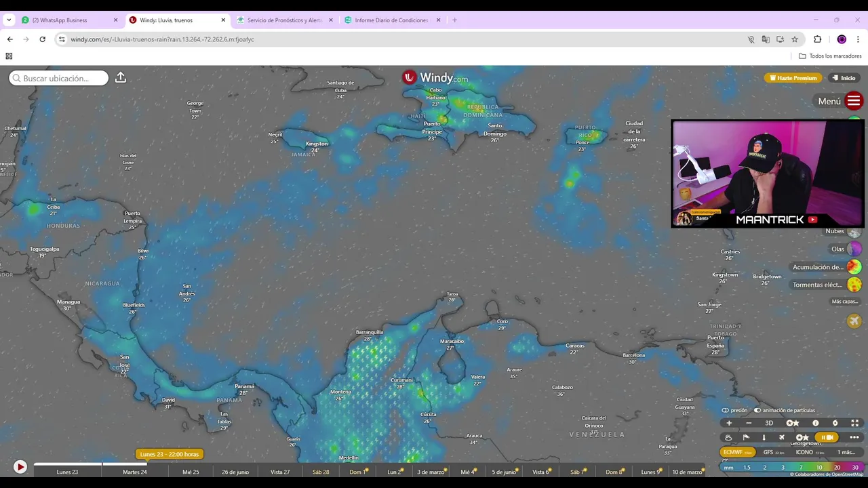Click the Windy.com logo
868x488 pixels.
click(x=435, y=77)
